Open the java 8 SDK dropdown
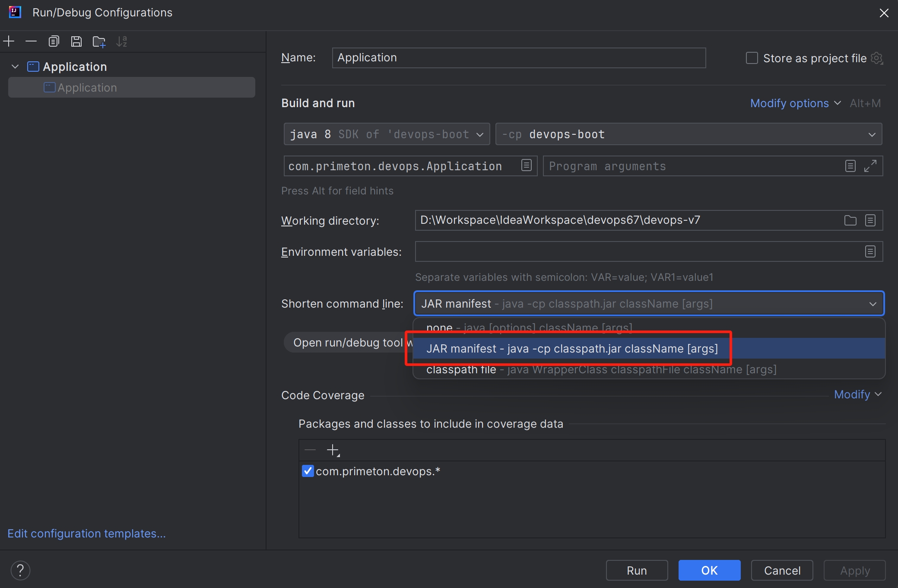Screen dimensions: 898x588 387,134
